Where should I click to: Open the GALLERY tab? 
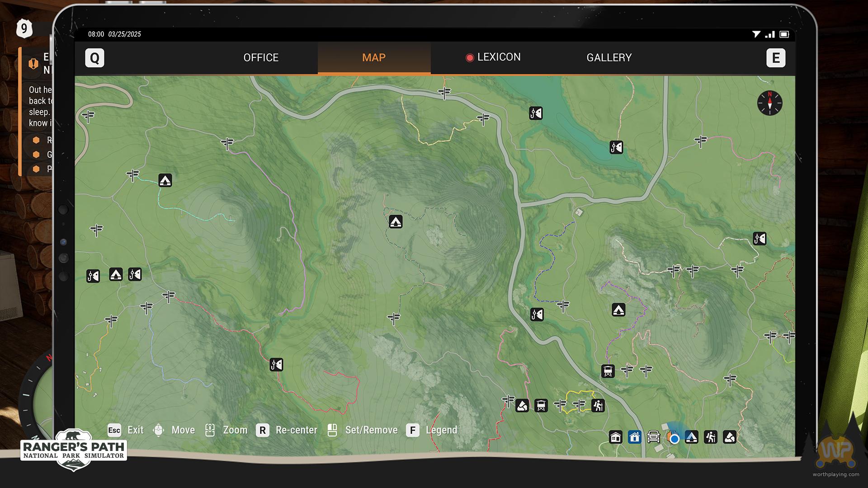(x=609, y=58)
